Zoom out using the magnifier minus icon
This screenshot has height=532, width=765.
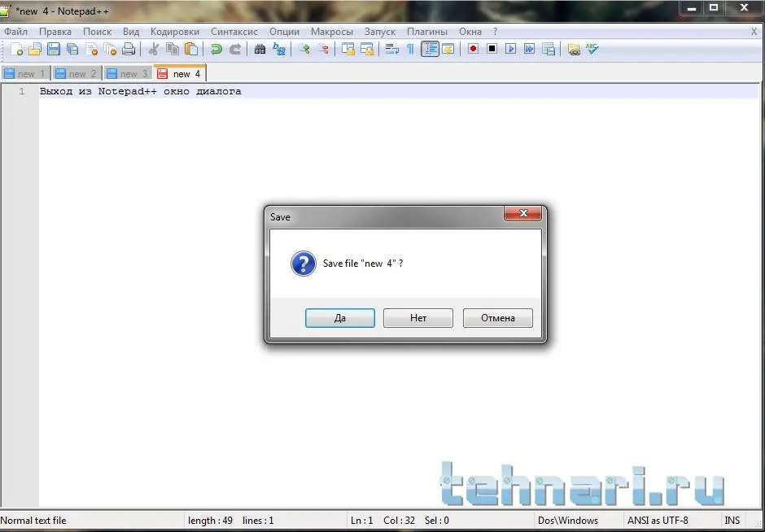pyautogui.click(x=323, y=49)
